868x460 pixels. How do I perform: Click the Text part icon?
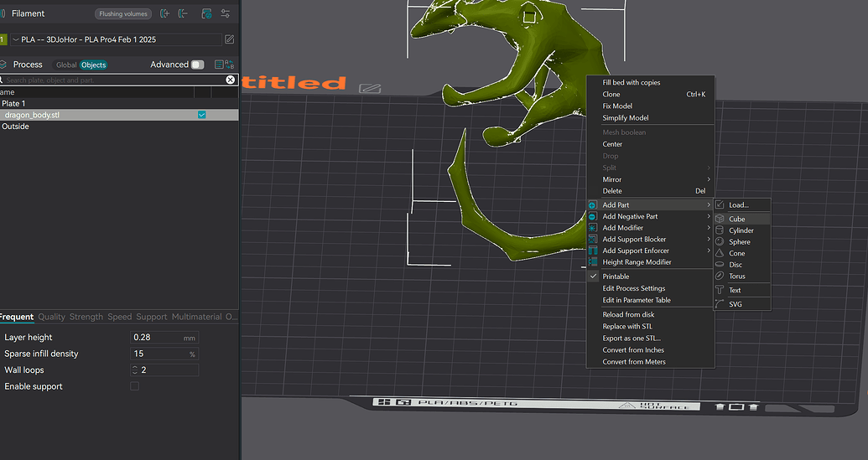click(x=720, y=290)
